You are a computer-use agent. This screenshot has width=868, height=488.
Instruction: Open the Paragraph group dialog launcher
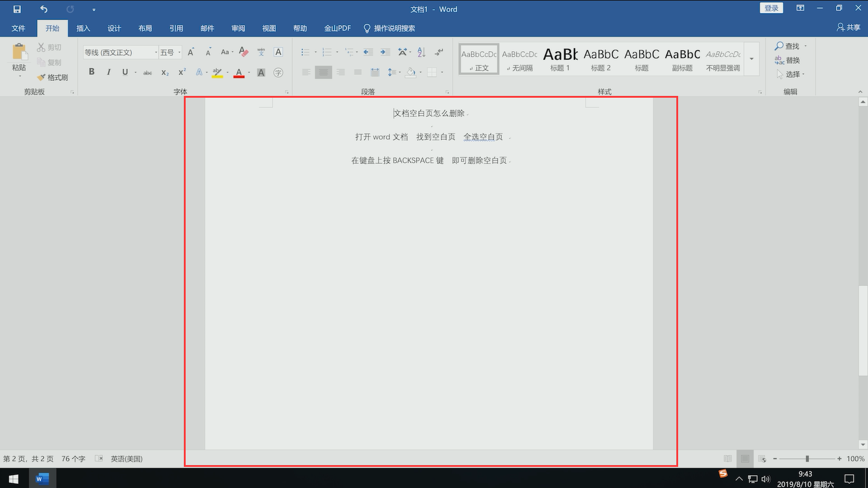[447, 92]
